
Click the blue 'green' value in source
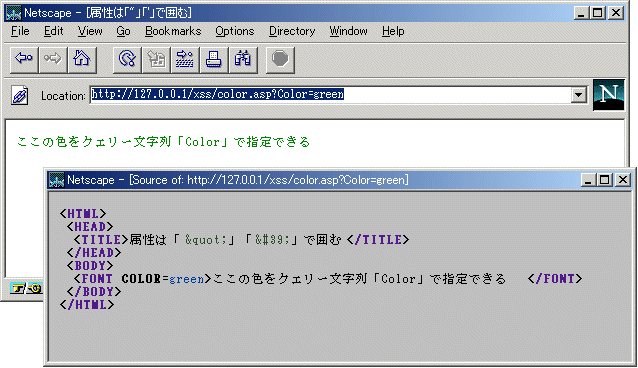click(186, 279)
